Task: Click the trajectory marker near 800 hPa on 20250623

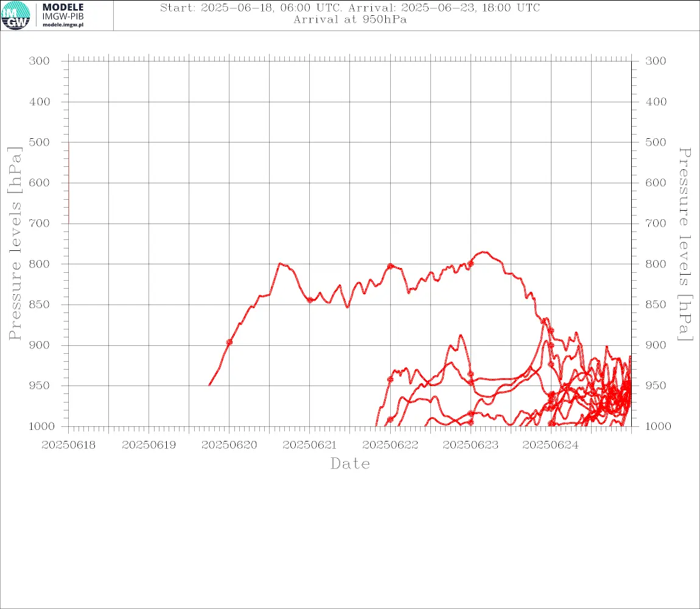Action: click(471, 264)
